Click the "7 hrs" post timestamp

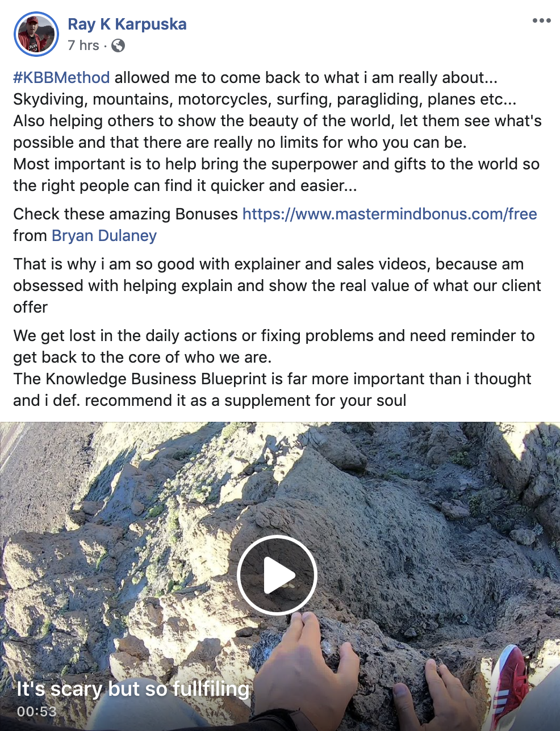tap(83, 45)
